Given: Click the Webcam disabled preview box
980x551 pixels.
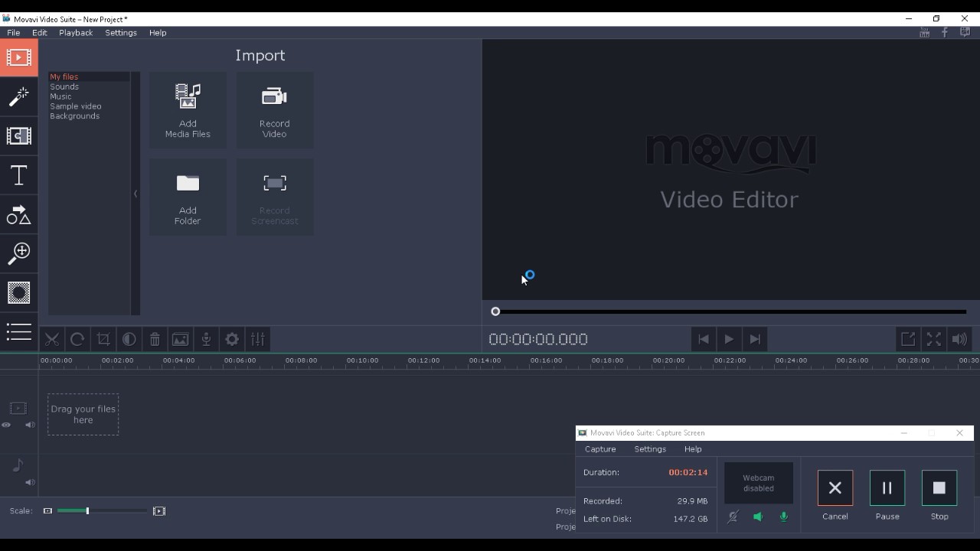Looking at the screenshot, I should (x=759, y=483).
